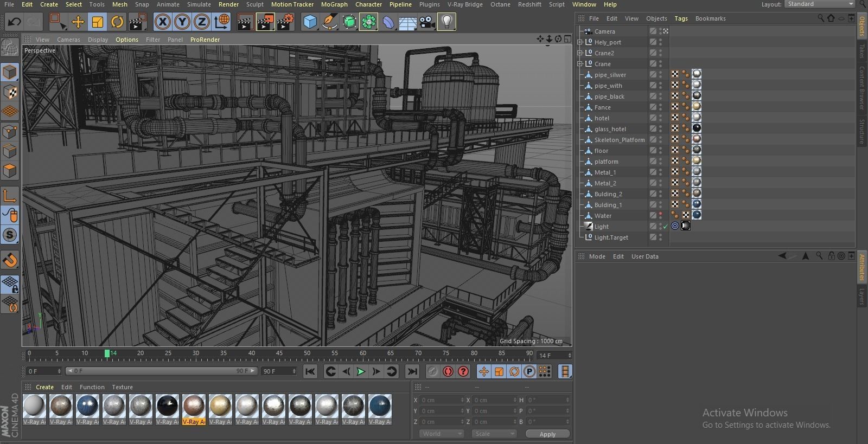Open Edit Render Settings icon

285,22
